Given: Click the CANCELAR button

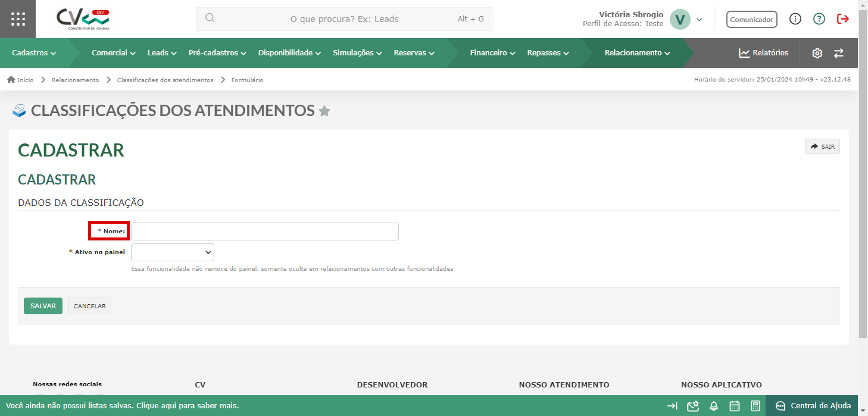Looking at the screenshot, I should pyautogui.click(x=90, y=306).
